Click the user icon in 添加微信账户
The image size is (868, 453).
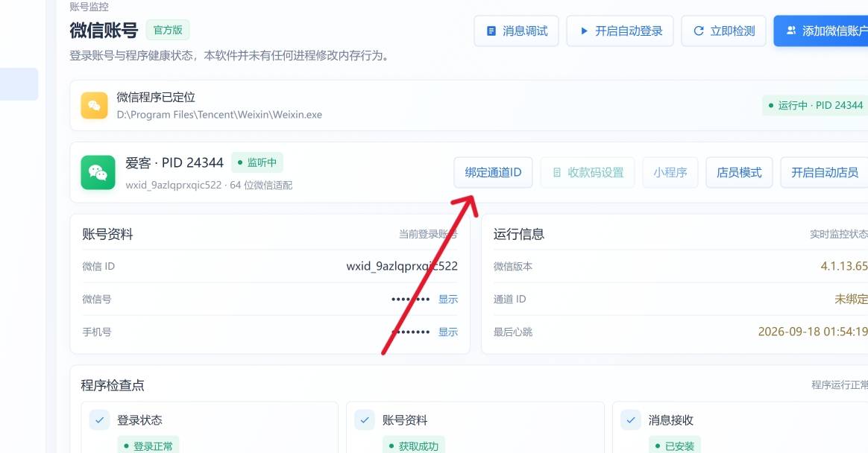[791, 31]
